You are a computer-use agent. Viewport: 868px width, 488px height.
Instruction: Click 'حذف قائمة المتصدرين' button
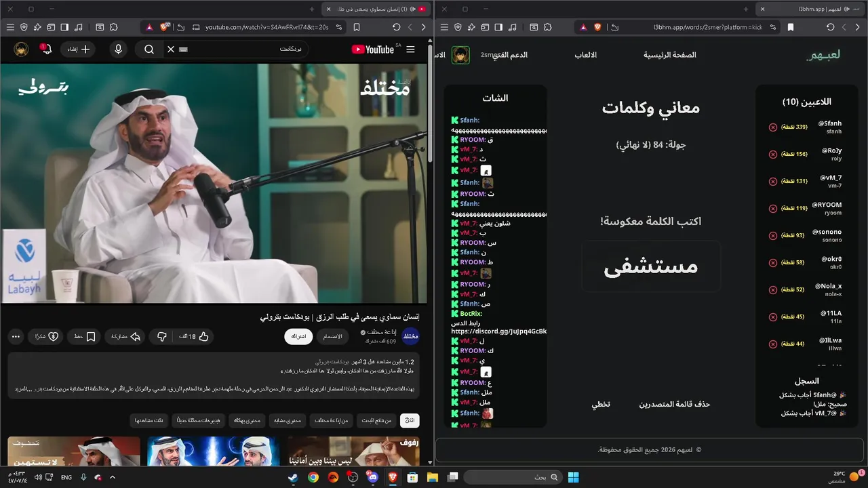(x=675, y=404)
